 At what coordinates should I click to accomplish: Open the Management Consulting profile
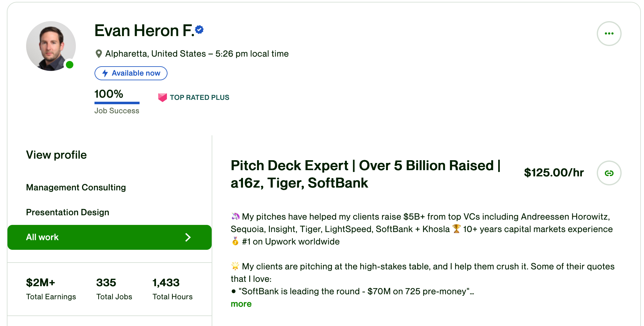pyautogui.click(x=76, y=187)
